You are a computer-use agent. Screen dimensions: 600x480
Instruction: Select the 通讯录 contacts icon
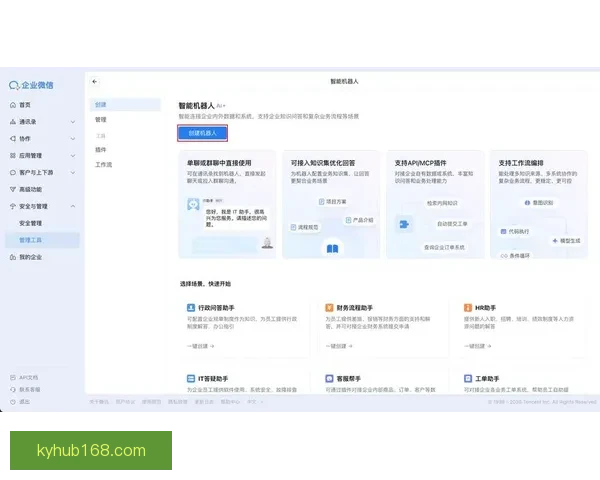(13, 122)
